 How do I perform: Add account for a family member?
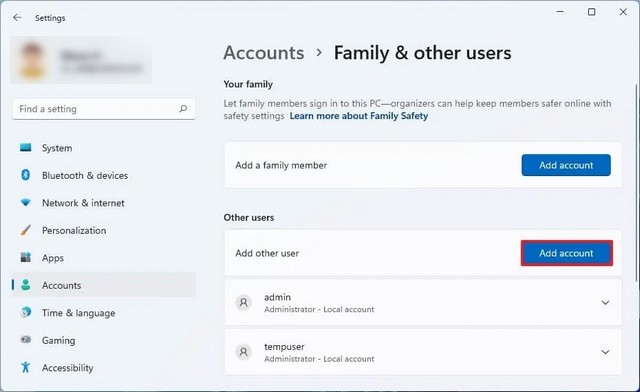[x=566, y=165]
